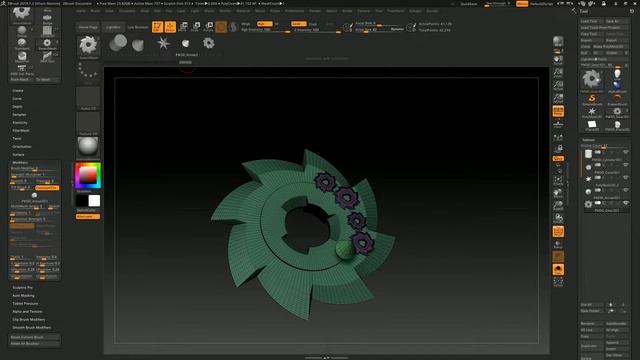Click the Z Intensity slider
This screenshot has height=360, width=640.
coord(316,30)
